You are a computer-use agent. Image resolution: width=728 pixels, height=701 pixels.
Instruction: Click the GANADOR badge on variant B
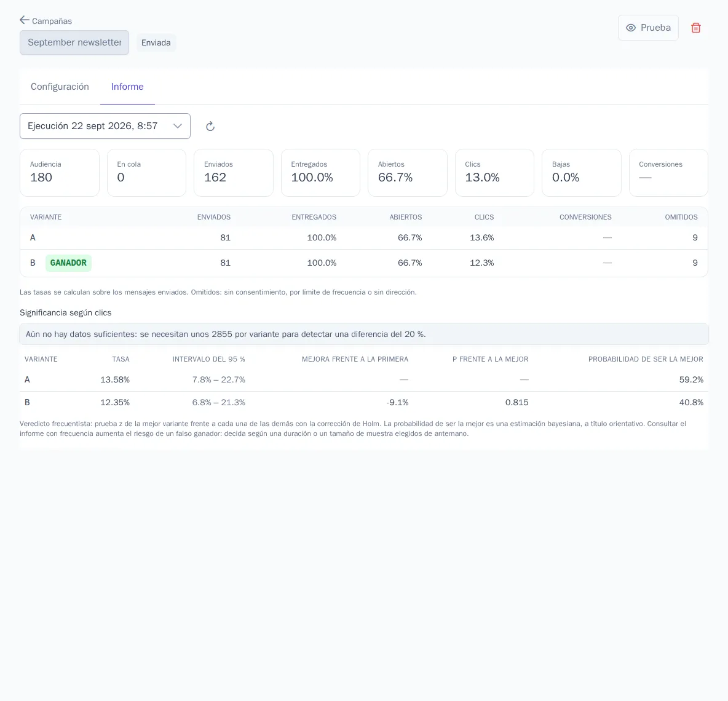(x=68, y=263)
